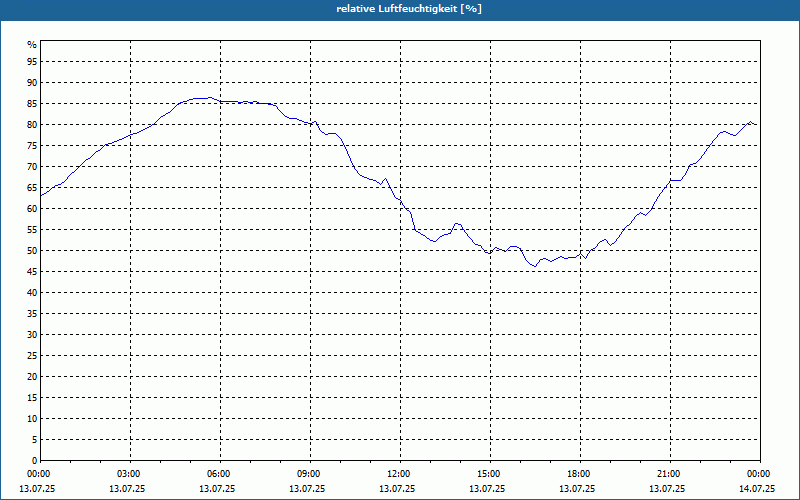The image size is (800, 500).
Task: Click the y-axis label '80'
Action: 32,124
